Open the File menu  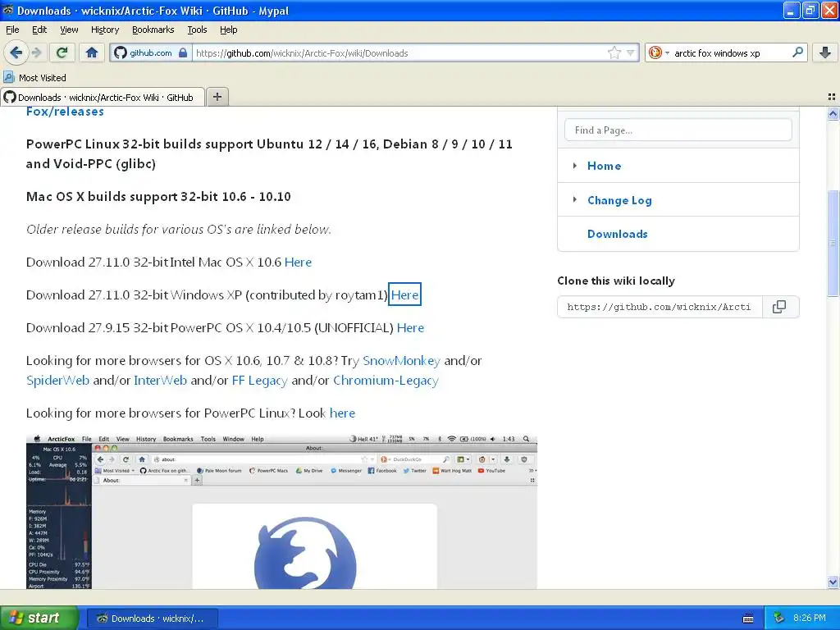12,30
